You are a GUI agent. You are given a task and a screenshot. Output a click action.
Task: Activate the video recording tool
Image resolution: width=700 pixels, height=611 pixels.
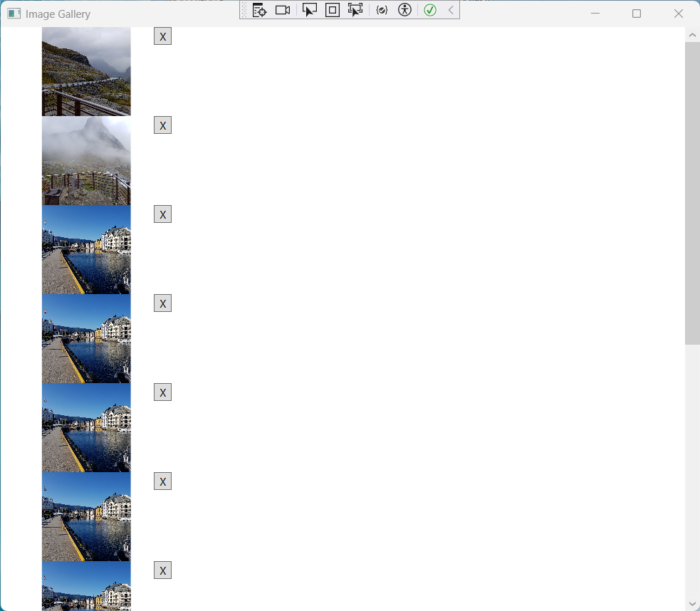282,10
